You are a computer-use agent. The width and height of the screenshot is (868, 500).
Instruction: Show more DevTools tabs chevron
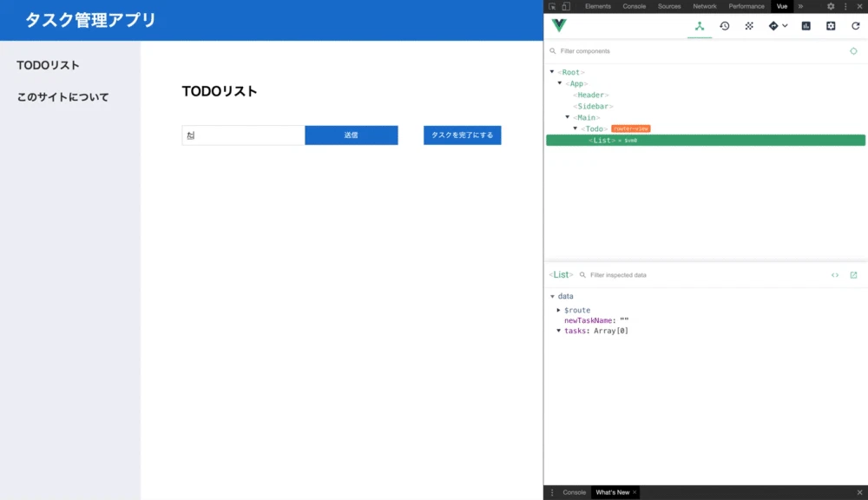[x=800, y=7]
